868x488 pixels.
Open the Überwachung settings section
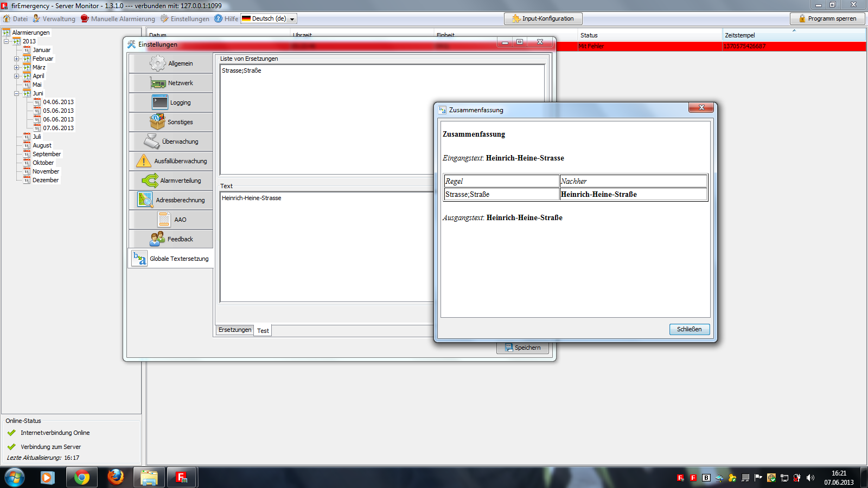(171, 142)
